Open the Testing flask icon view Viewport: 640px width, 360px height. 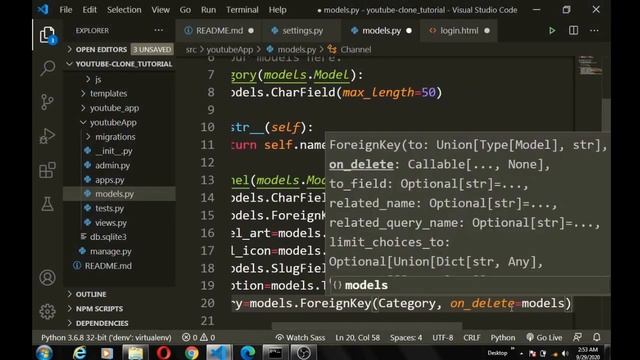tap(47, 204)
